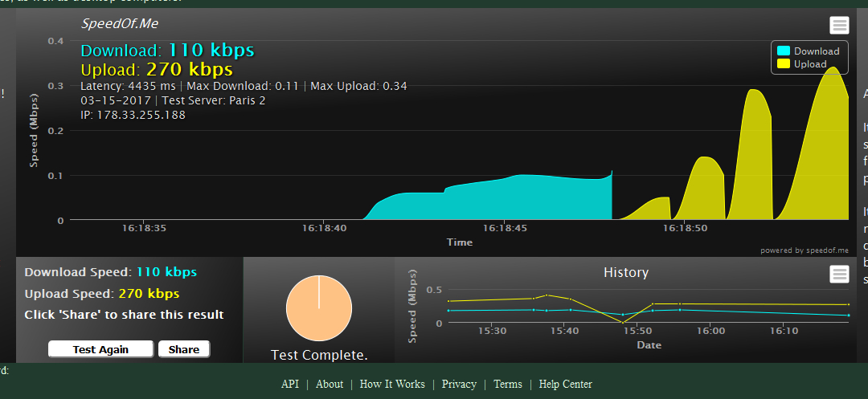Click the 'powered by speedof.me' credit

805,250
